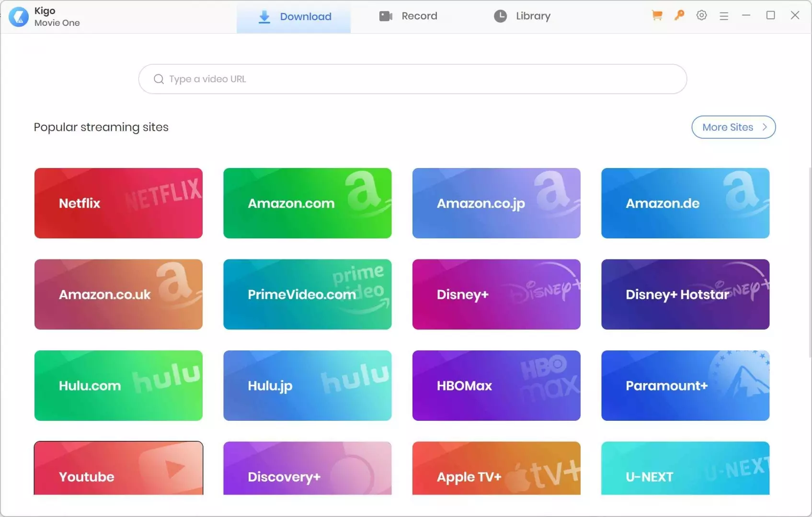Open the Amazon.co.jp tile
Viewport: 812px width, 517px height.
pos(496,203)
